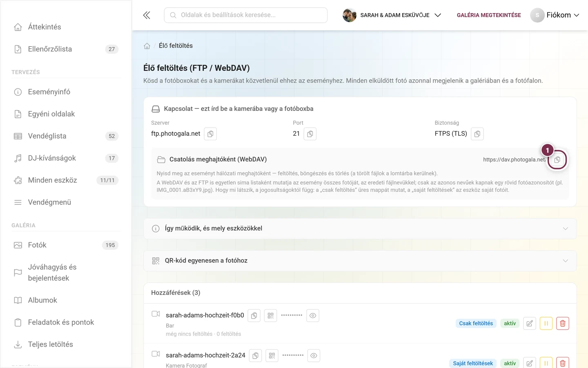Focus the 'Oldalak és beállítások keresése' search field
This screenshot has width=588, height=368.
coord(245,15)
